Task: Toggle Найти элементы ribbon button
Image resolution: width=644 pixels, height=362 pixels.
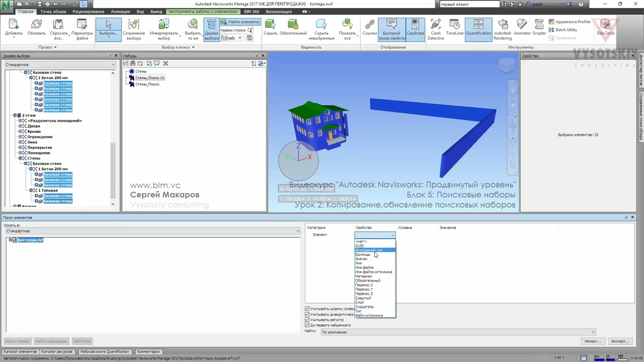Action: pyautogui.click(x=240, y=22)
